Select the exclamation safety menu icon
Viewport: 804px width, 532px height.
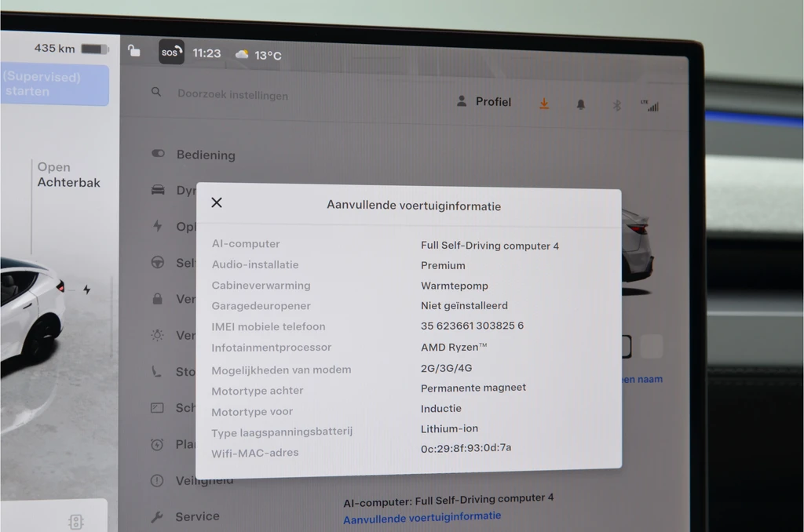point(157,481)
